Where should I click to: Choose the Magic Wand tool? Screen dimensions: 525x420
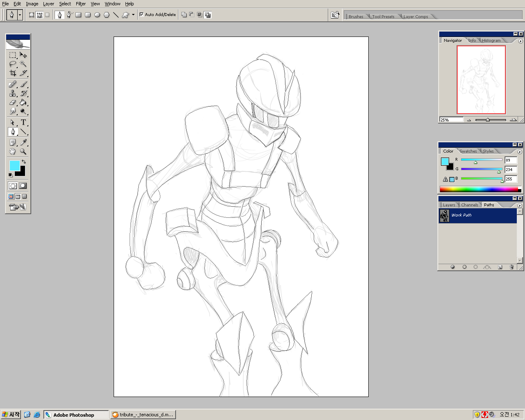click(x=23, y=64)
